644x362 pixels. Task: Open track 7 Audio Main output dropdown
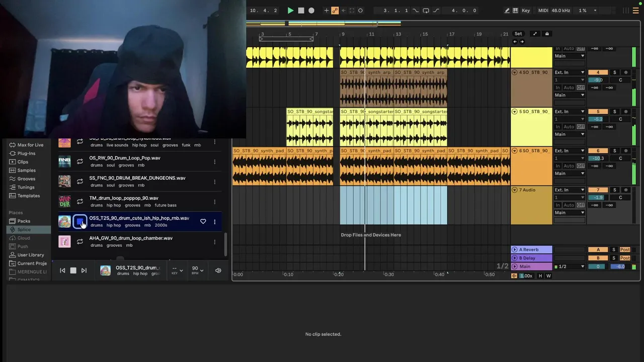point(570,213)
